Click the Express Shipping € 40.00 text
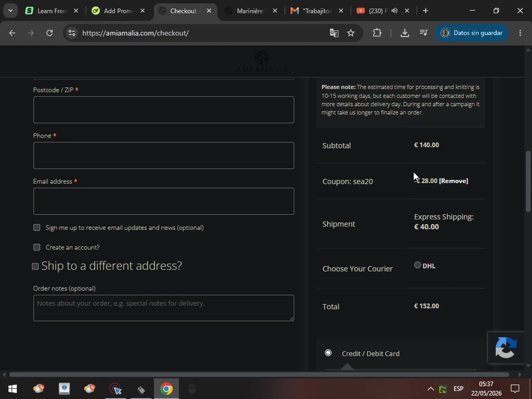532x399 pixels. coord(444,222)
